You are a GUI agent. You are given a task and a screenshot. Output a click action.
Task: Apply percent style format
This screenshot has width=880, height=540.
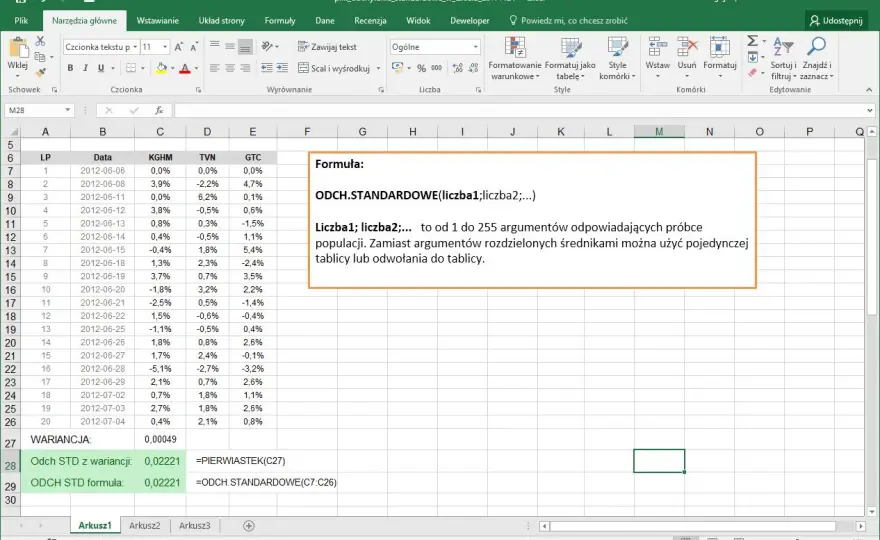421,68
